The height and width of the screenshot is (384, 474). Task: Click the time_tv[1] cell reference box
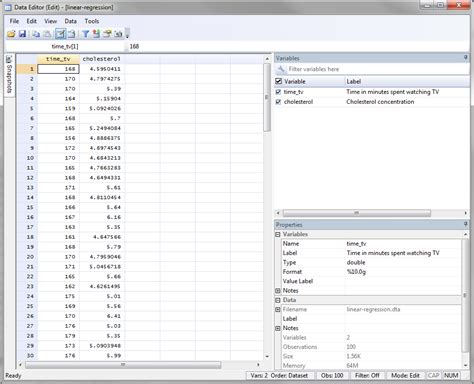click(x=65, y=46)
